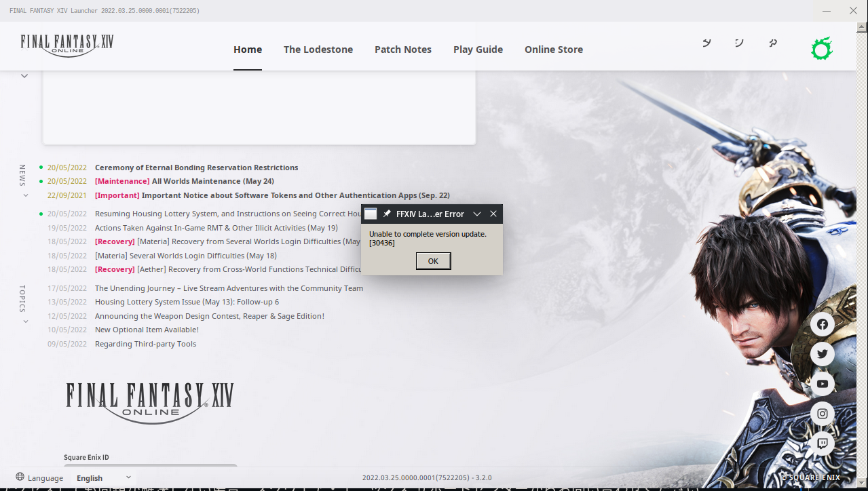Open Regarding Third-party Tools topic

[x=145, y=344]
